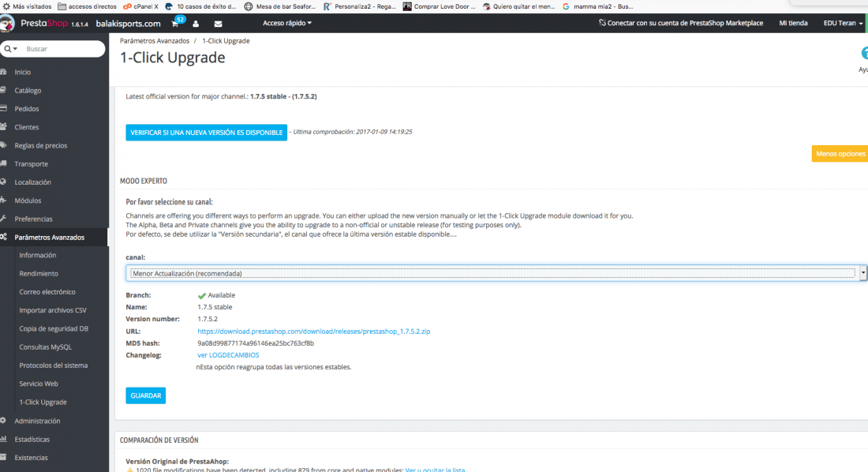Click the balakisports.com shop name
The image size is (868, 472).
point(129,24)
